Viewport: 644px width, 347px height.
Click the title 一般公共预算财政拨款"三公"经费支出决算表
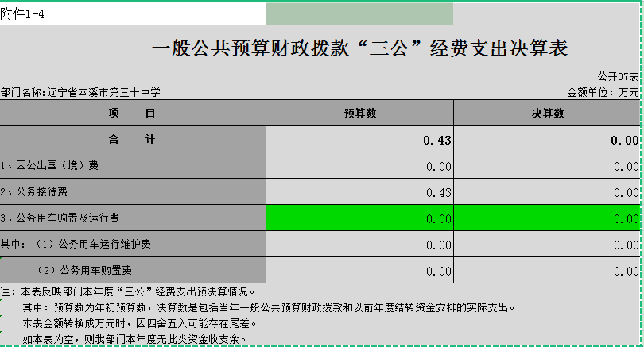(x=360, y=48)
